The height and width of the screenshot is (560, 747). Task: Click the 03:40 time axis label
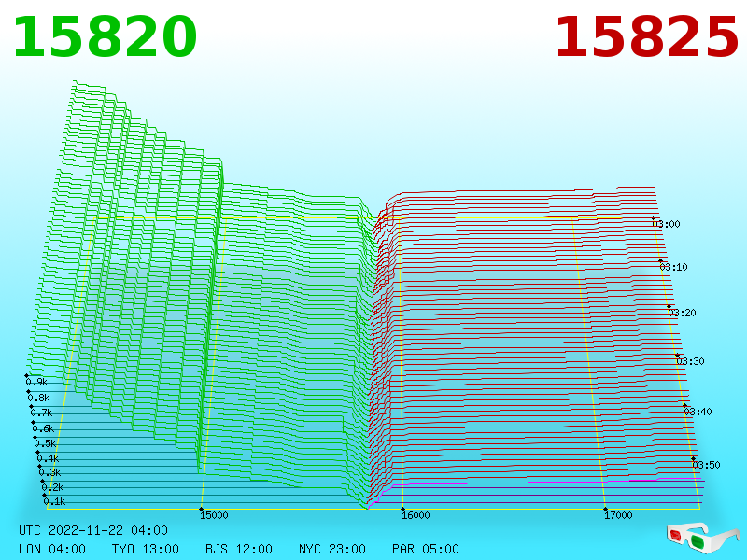698,412
